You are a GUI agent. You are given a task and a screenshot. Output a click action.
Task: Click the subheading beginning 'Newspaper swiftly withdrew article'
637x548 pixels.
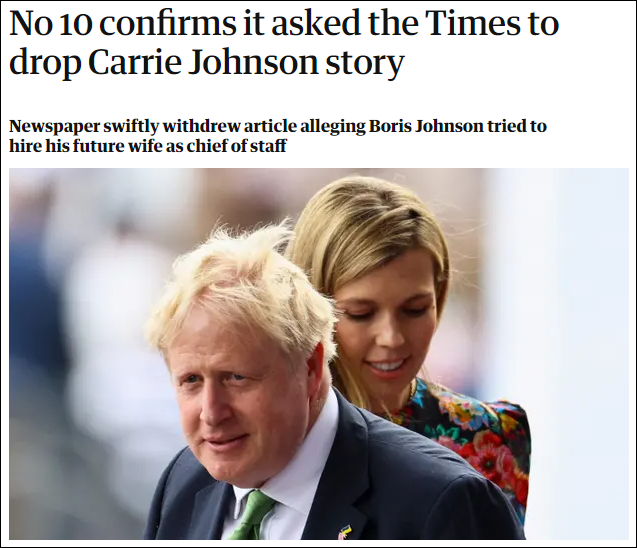coord(277,136)
